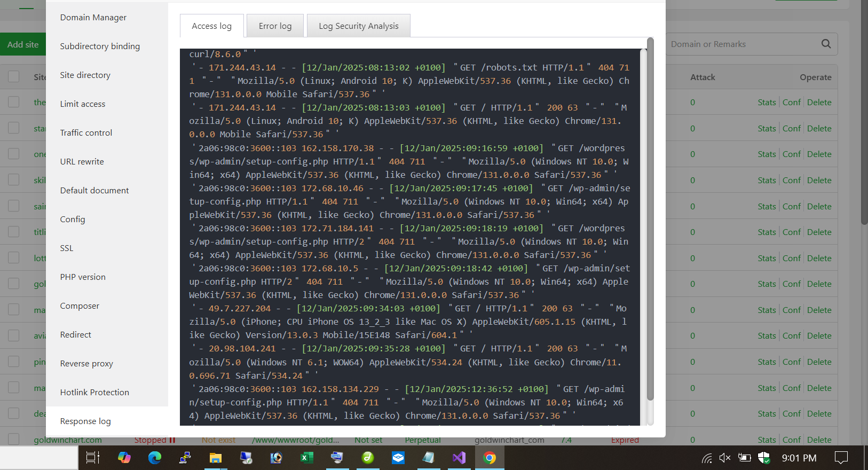Viewport: 868px width, 470px height.
Task: Click the search magnifier icon
Action: (x=826, y=44)
